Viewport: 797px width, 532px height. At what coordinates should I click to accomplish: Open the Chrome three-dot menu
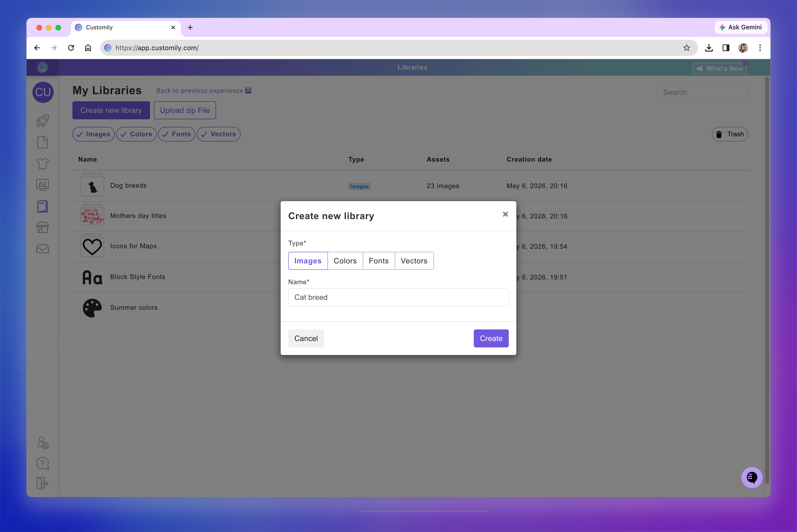point(760,48)
